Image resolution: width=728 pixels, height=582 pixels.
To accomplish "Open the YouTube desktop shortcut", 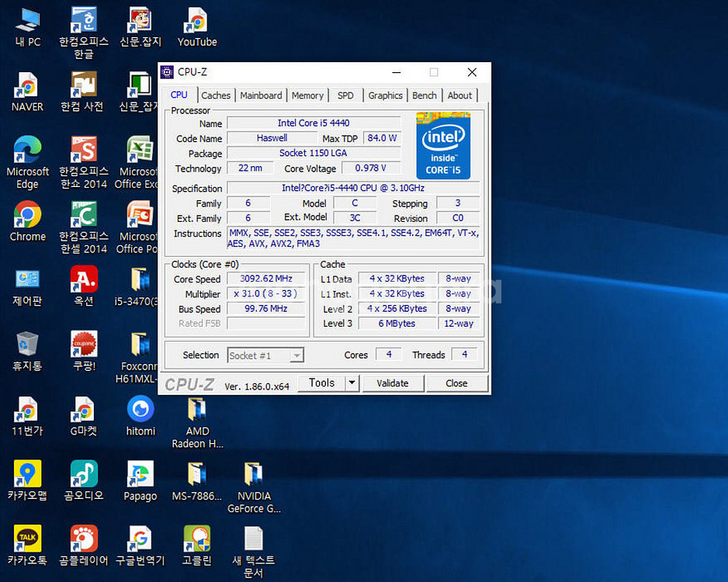I will point(197,27).
